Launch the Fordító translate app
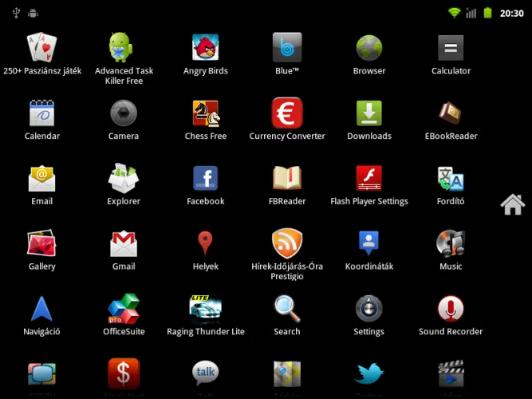 [x=451, y=179]
